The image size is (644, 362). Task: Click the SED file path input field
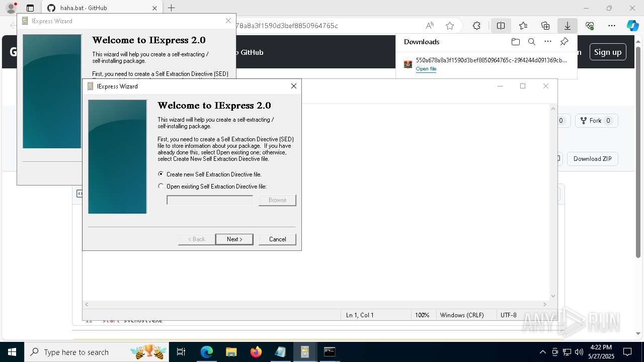(x=210, y=200)
